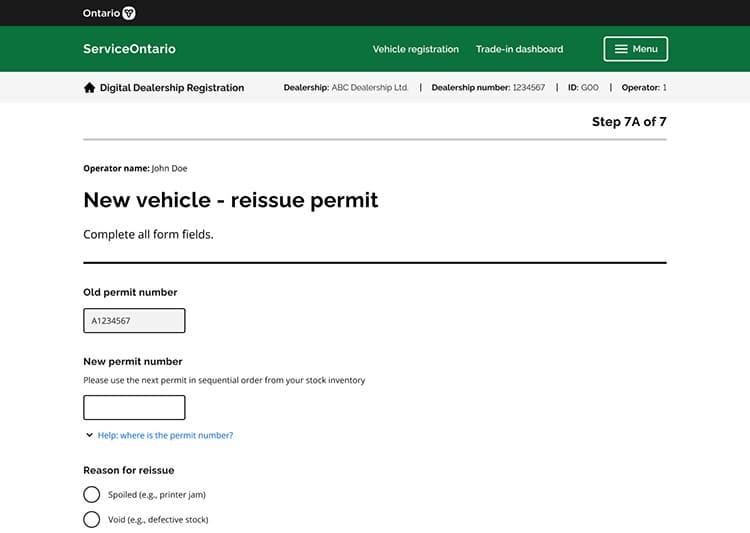Click "Help: where is the permit number?" link
The height and width of the screenshot is (533, 750).
tap(165, 436)
